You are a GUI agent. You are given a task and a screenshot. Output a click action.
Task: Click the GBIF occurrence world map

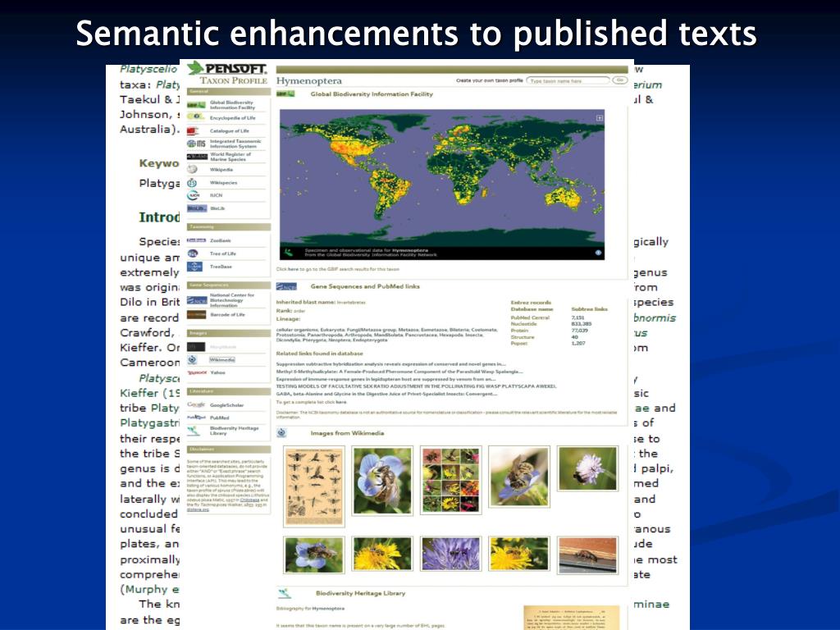tap(442, 185)
